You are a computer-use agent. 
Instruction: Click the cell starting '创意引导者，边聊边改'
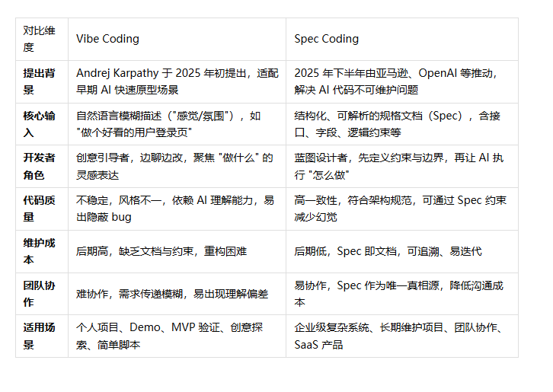(177, 167)
